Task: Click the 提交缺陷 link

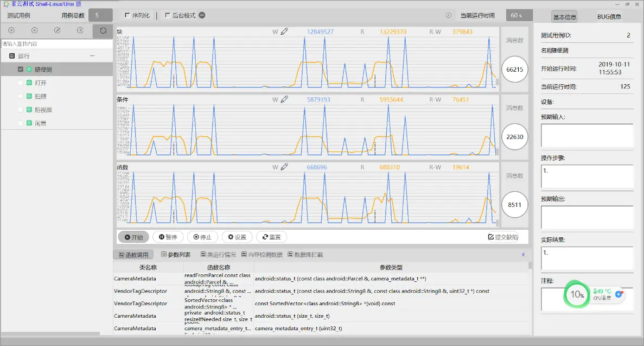Action: pyautogui.click(x=503, y=237)
